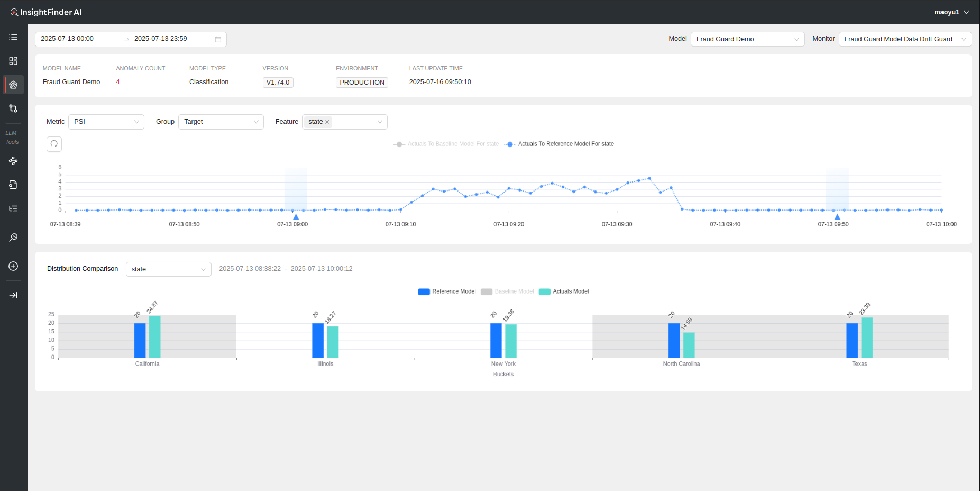Expand the sidebar with the arrow icon
Viewport: 980px width, 492px height.
pos(13,295)
